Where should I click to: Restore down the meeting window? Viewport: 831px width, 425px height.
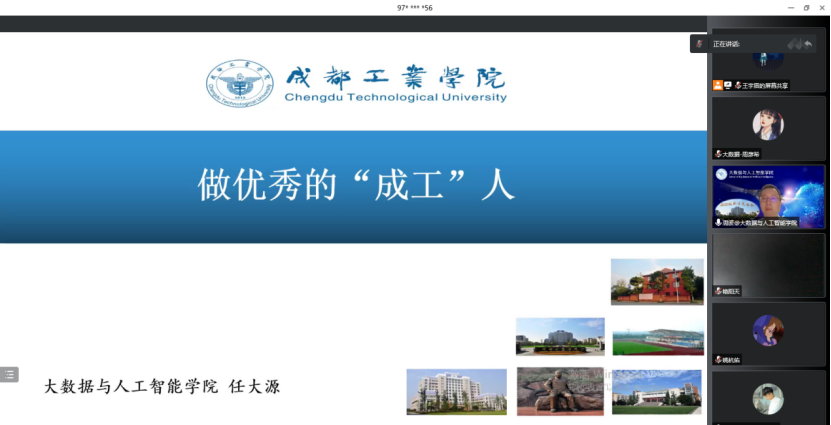(x=806, y=7)
